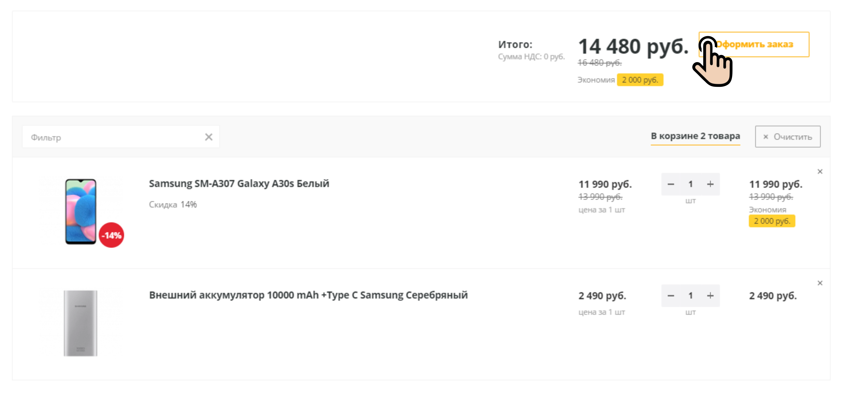Clear the Фильтр field with X icon
The width and height of the screenshot is (868, 403).
[208, 137]
